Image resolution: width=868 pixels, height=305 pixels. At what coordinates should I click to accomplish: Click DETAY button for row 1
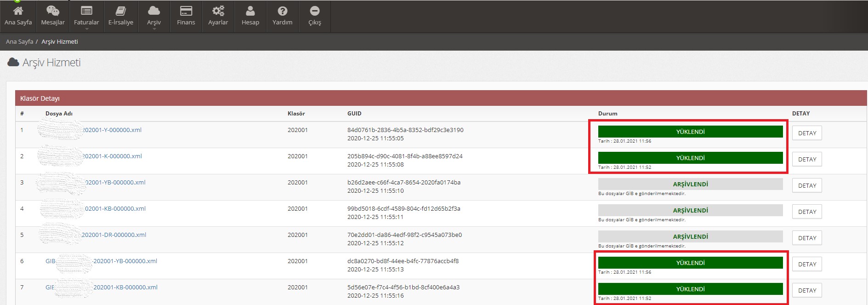807,133
